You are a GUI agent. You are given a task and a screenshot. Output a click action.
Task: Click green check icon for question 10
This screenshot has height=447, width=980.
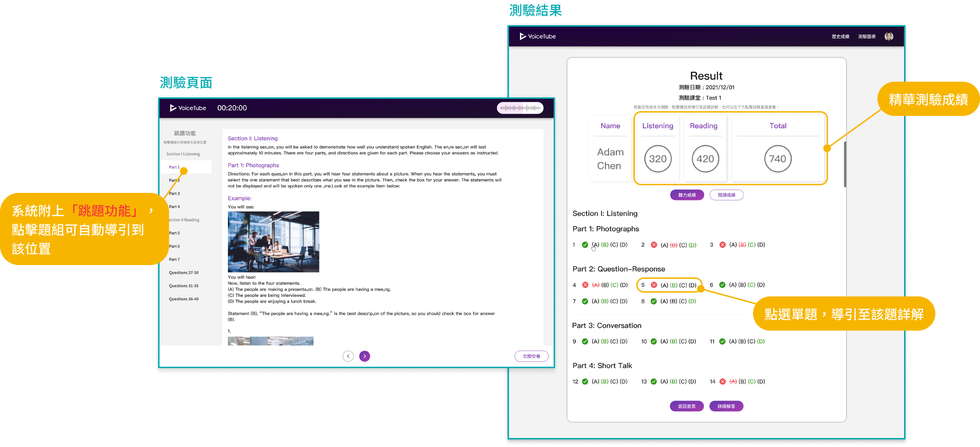tap(654, 342)
